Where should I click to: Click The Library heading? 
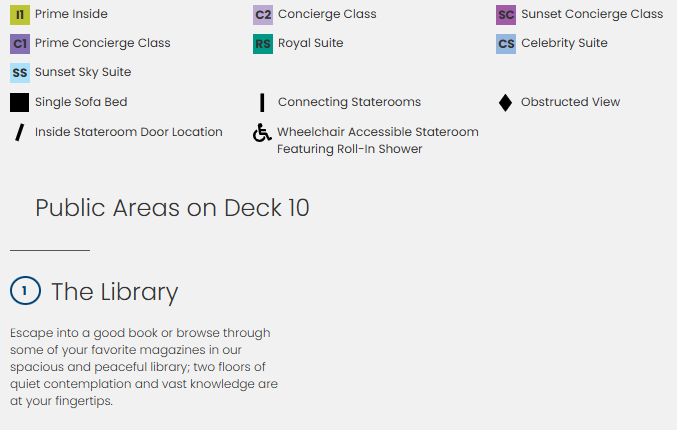pyautogui.click(x=114, y=292)
